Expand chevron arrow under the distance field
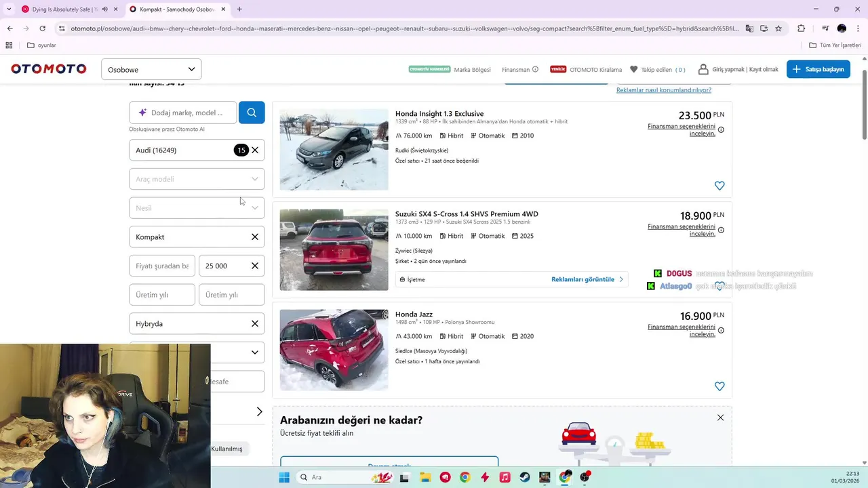This screenshot has height=488, width=868. pyautogui.click(x=259, y=411)
